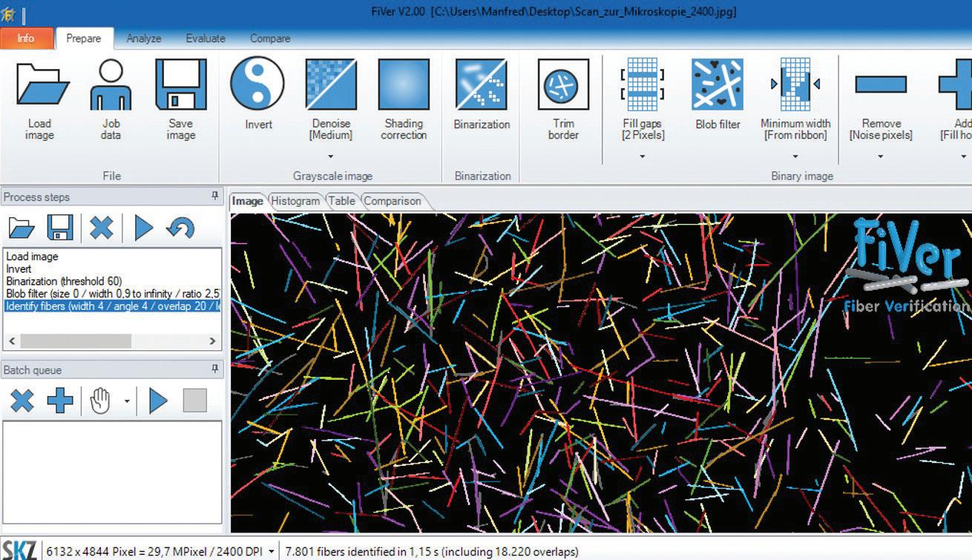Image resolution: width=972 pixels, height=560 pixels.
Task: Expand the Denoise dropdown arrow
Action: tap(331, 157)
